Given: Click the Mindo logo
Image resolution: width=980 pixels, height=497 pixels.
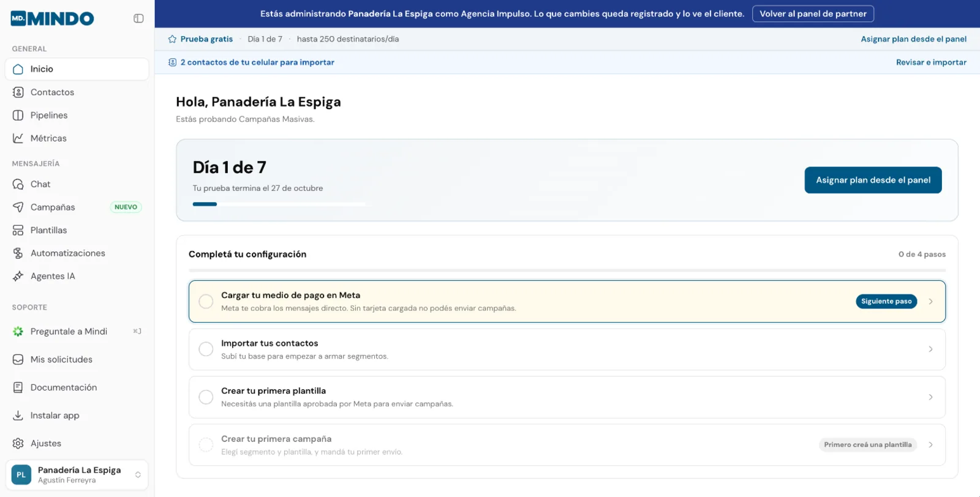Looking at the screenshot, I should [x=52, y=18].
